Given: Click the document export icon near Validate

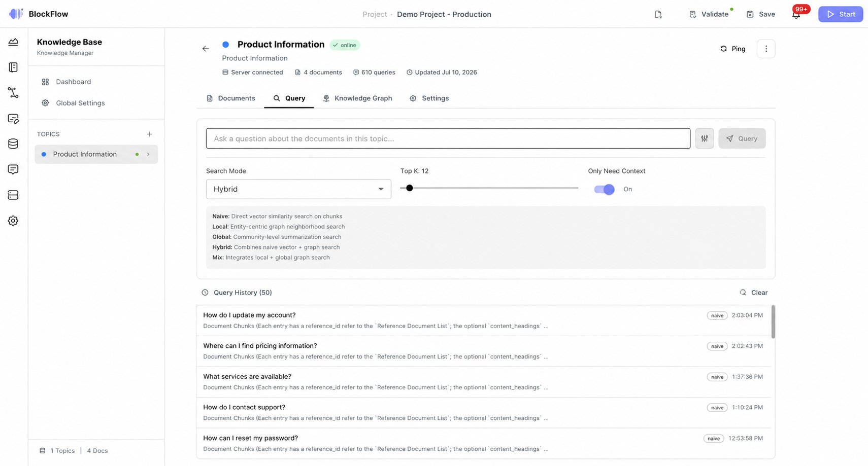Looking at the screenshot, I should click(658, 14).
